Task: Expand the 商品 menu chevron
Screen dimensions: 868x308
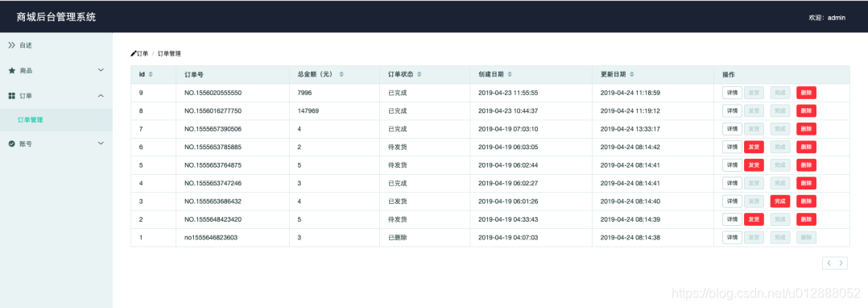Action: [x=101, y=70]
